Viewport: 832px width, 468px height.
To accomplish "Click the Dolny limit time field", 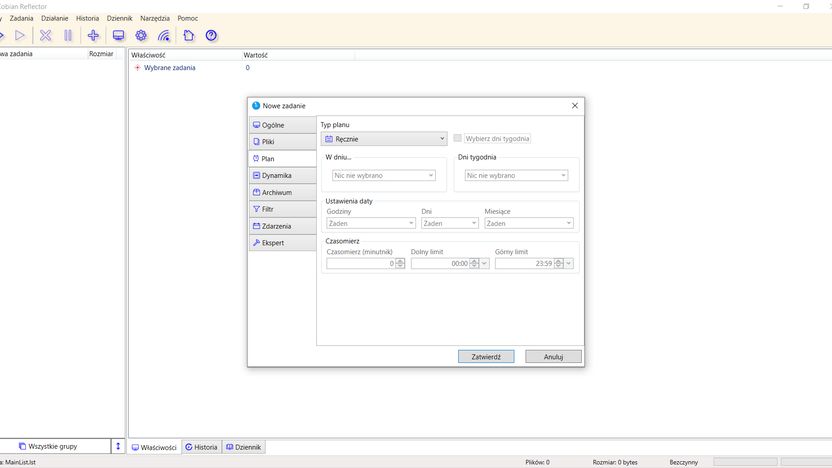I will click(440, 264).
